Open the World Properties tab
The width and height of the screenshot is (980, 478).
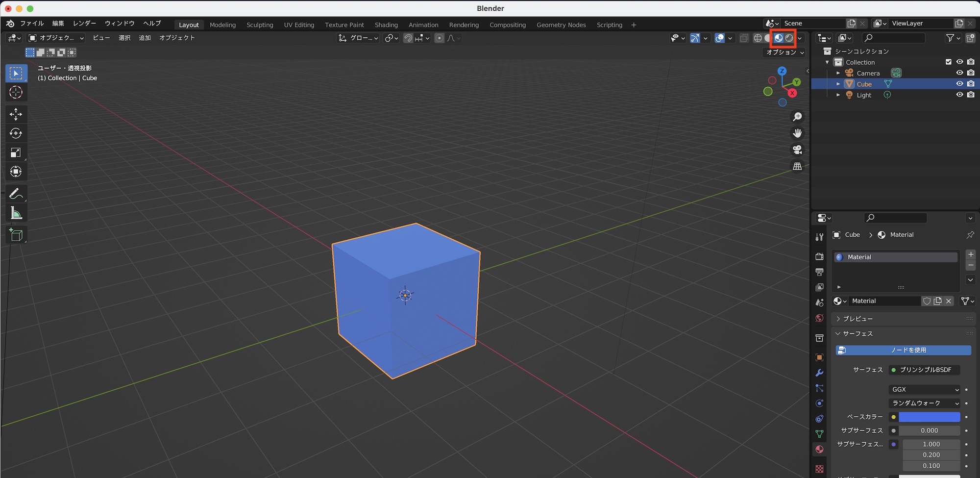pyautogui.click(x=819, y=318)
